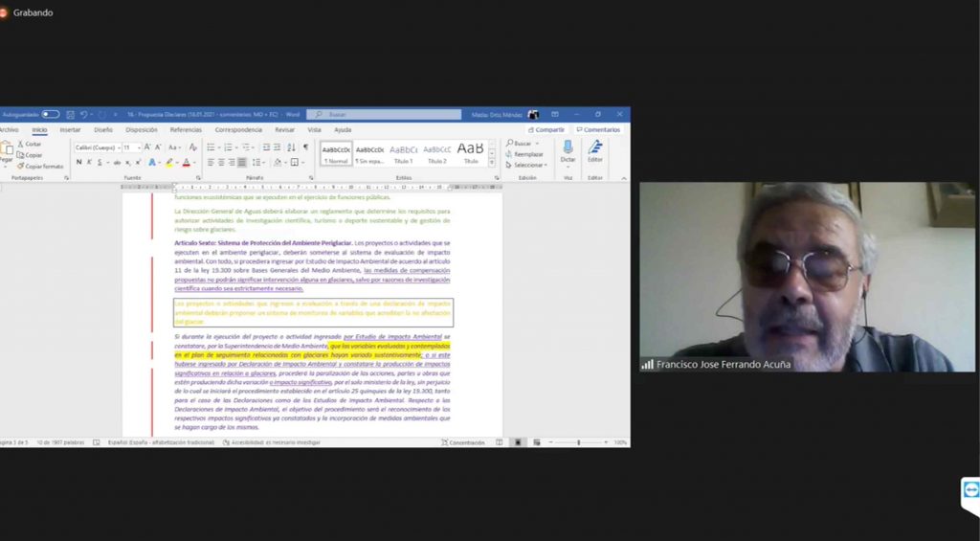Switch to the Revisar ribbon tab
The image size is (980, 541).
[285, 130]
